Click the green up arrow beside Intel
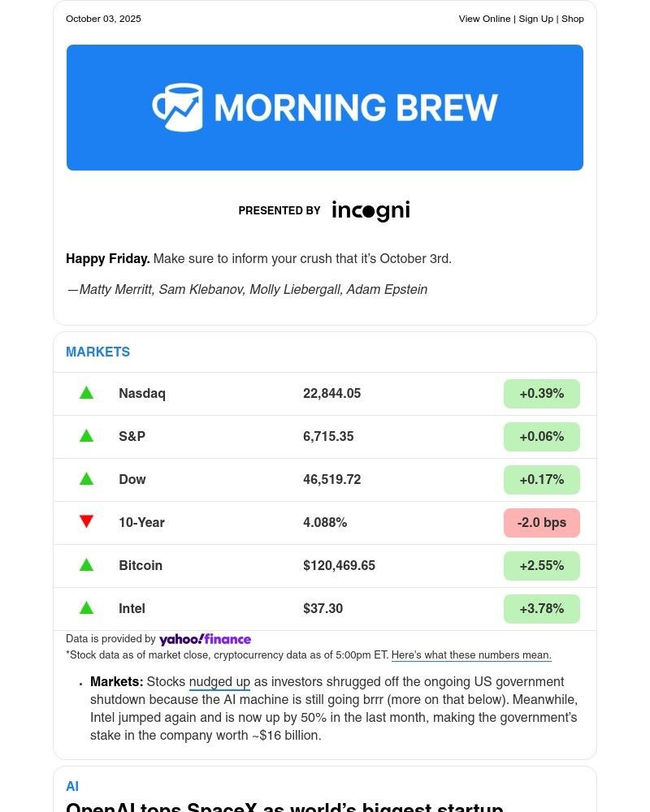Screen dimensions: 650x812 click(86, 608)
